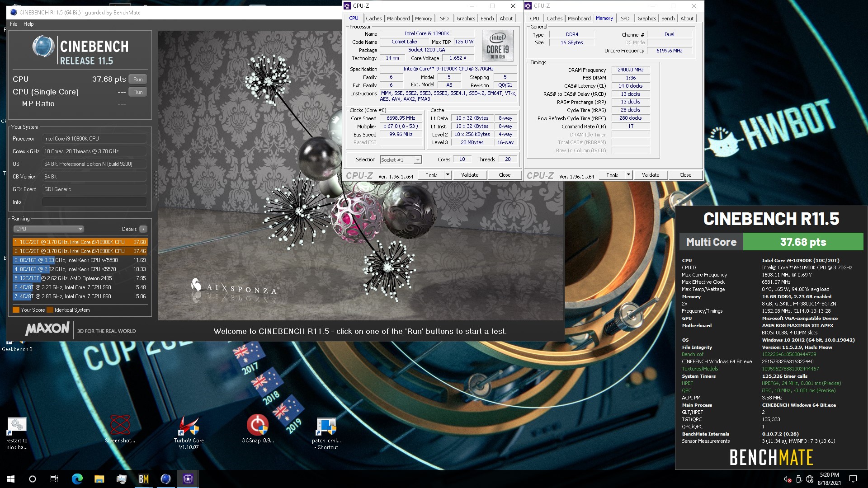Select ranking entry scoring 37.46
The image size is (868, 488).
click(x=80, y=251)
